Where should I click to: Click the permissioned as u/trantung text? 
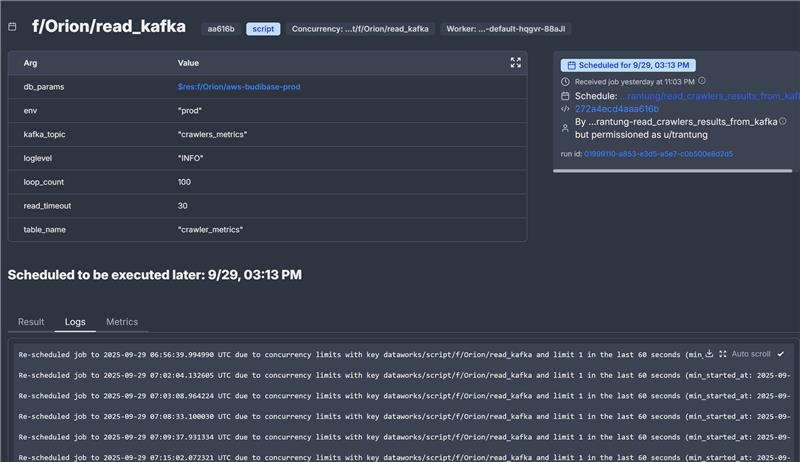(641, 135)
